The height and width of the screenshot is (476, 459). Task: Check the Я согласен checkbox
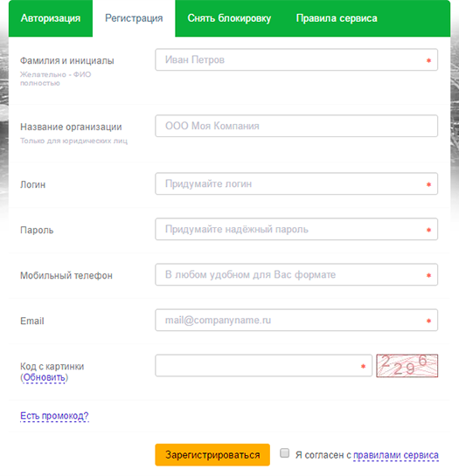pos(284,453)
